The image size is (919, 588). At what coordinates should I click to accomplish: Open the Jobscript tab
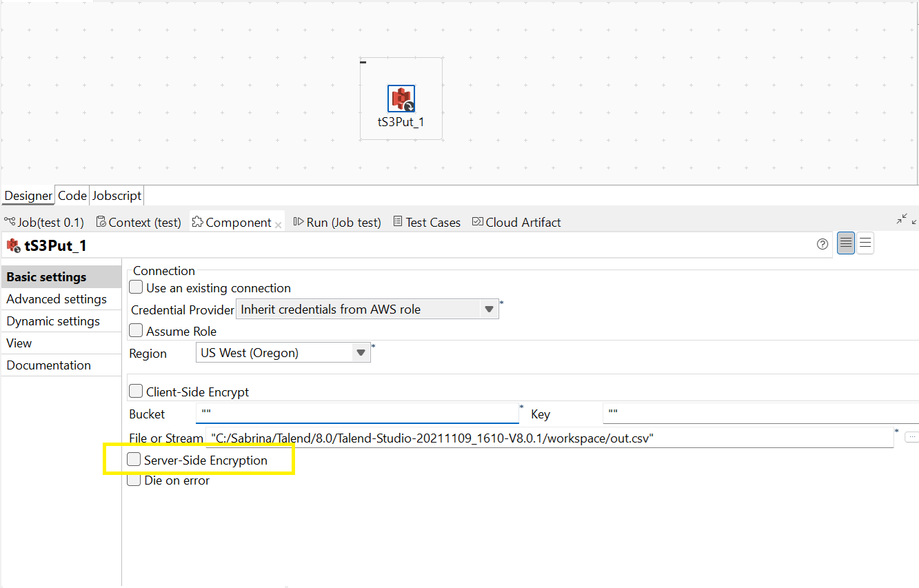tap(116, 195)
